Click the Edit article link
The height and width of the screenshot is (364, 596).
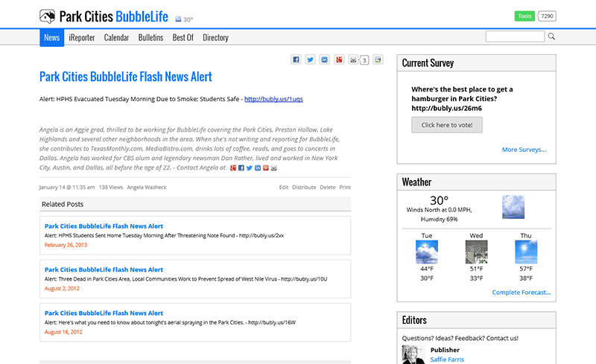(284, 188)
